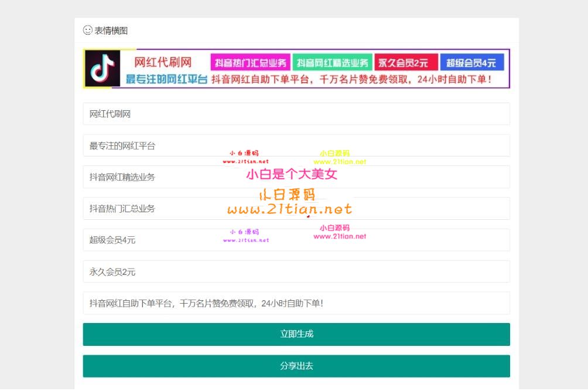The image size is (588, 391).
Task: Click the TikTok logo in the banner
Action: point(102,68)
